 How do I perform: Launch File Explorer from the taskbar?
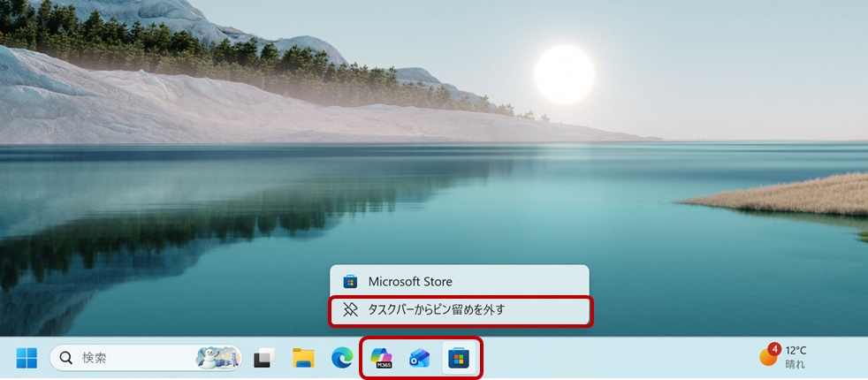(x=303, y=358)
